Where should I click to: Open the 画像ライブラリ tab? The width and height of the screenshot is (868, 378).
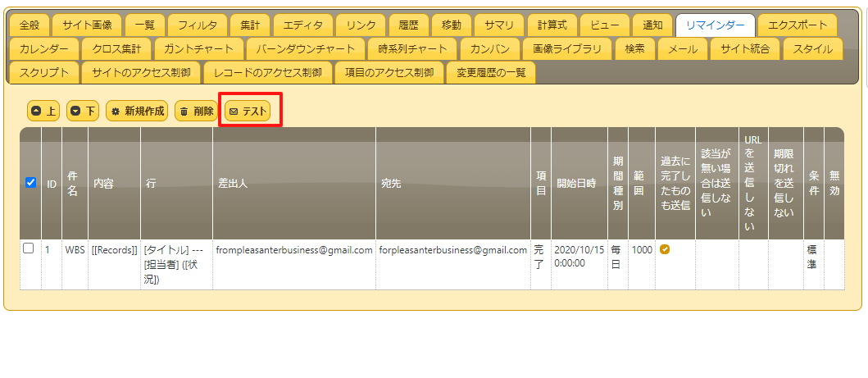[x=567, y=48]
